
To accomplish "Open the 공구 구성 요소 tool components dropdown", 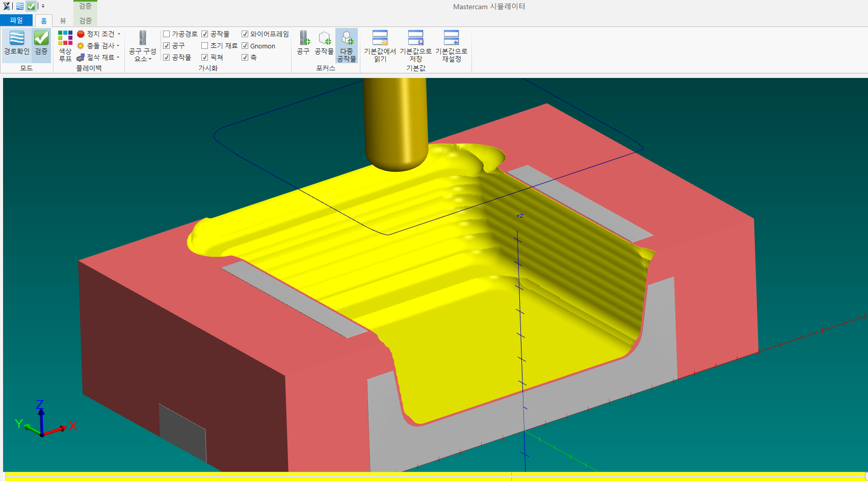I will tap(143, 46).
